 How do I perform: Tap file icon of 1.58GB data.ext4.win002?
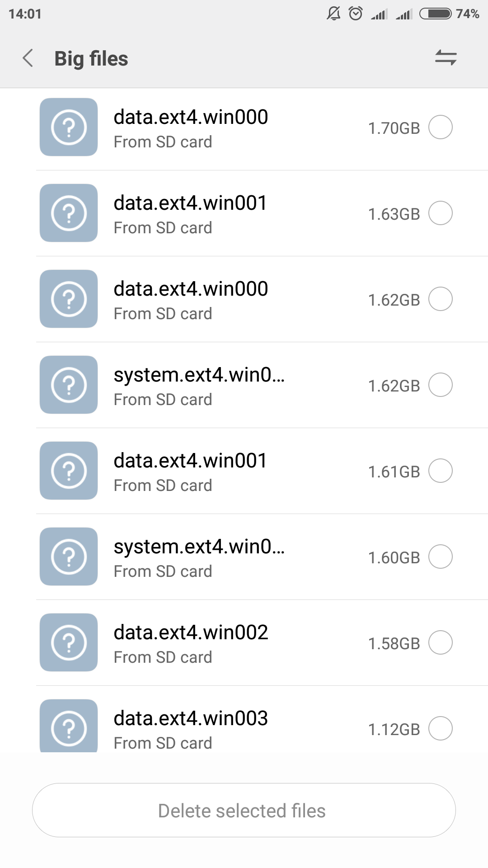click(x=69, y=642)
